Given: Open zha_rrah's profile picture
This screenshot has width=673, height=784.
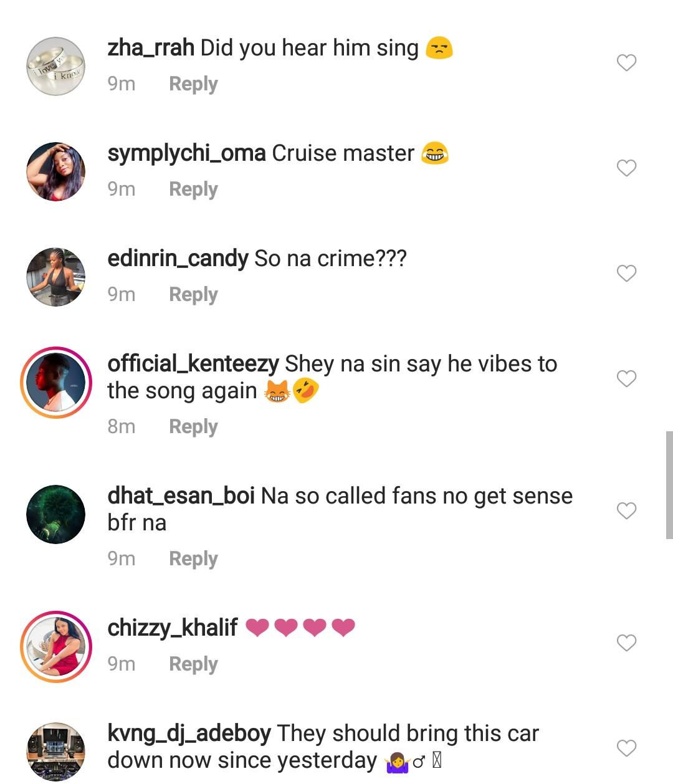Looking at the screenshot, I should point(55,66).
